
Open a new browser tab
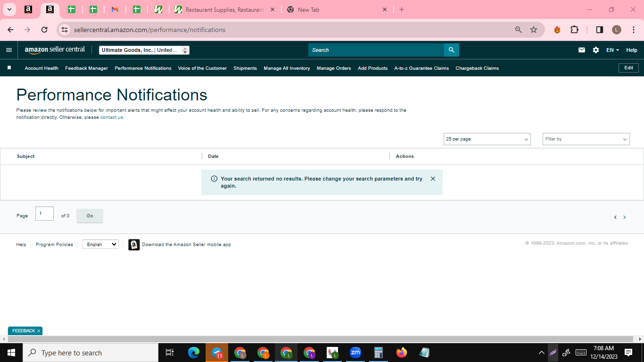point(402,9)
